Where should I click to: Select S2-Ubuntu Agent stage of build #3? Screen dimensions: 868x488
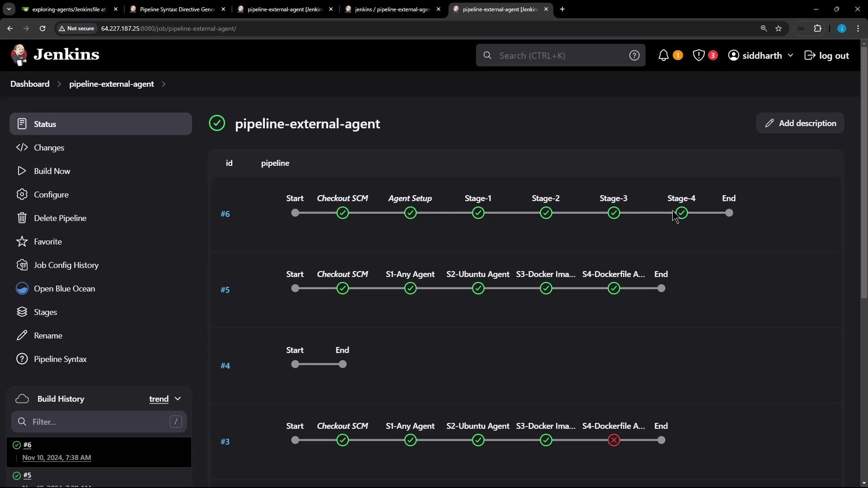click(478, 440)
